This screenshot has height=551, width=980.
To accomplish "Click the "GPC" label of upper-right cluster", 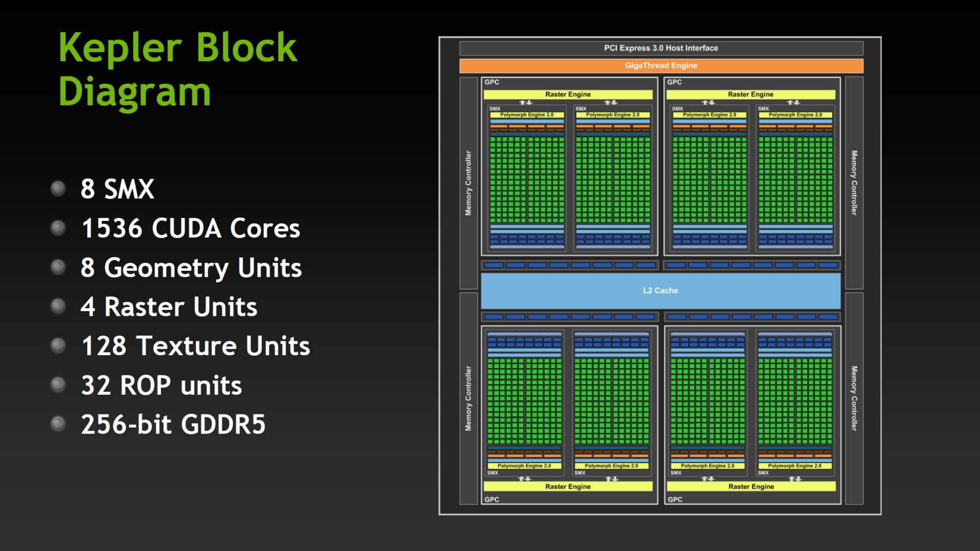I will pos(675,82).
